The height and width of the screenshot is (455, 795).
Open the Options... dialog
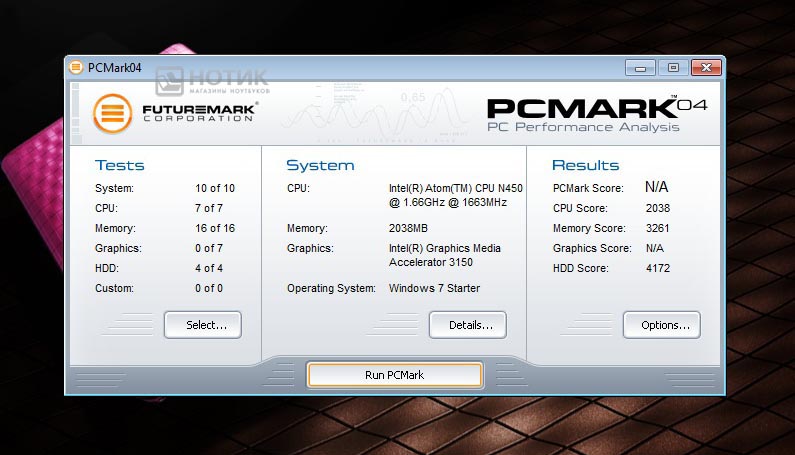(x=662, y=325)
